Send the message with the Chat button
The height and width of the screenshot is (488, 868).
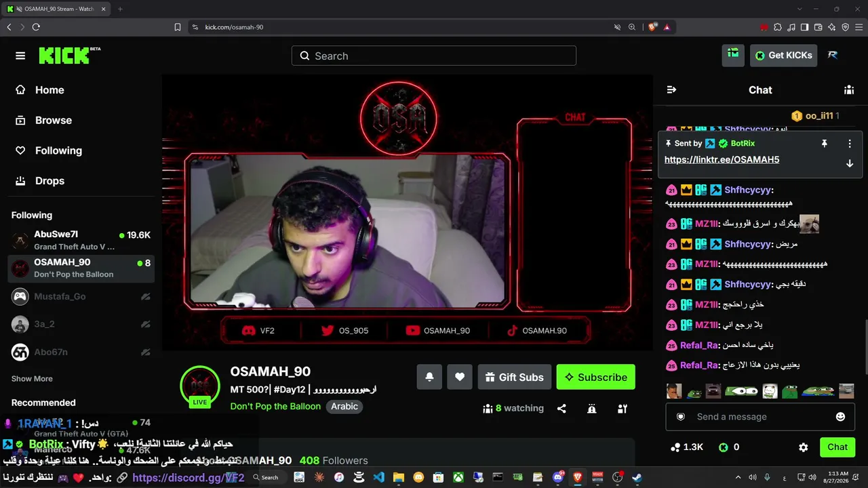pyautogui.click(x=837, y=447)
